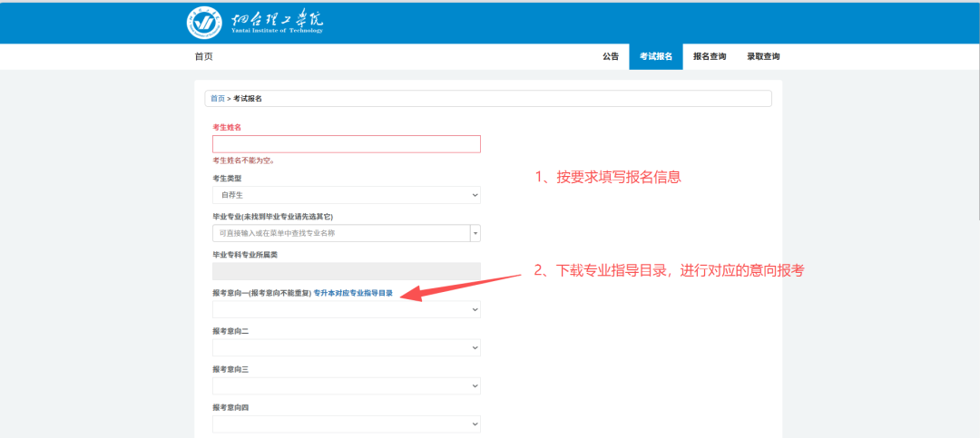Select the 考试报名 navigation tab

[656, 56]
